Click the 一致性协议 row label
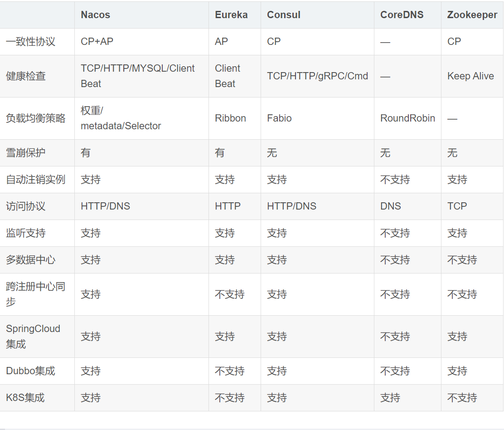Screen dimensions: 504x430 pos(30,42)
